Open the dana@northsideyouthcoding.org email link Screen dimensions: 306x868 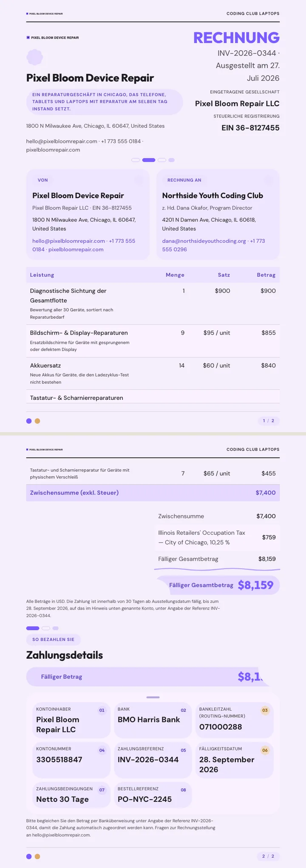[x=204, y=241]
